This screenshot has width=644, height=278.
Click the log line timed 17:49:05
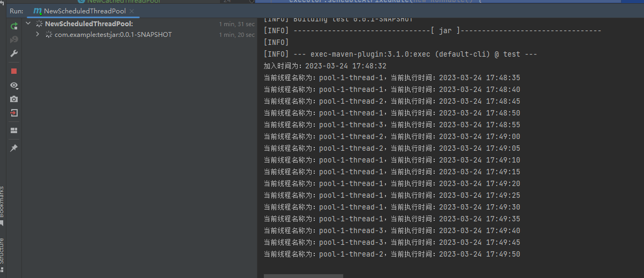(x=392, y=148)
